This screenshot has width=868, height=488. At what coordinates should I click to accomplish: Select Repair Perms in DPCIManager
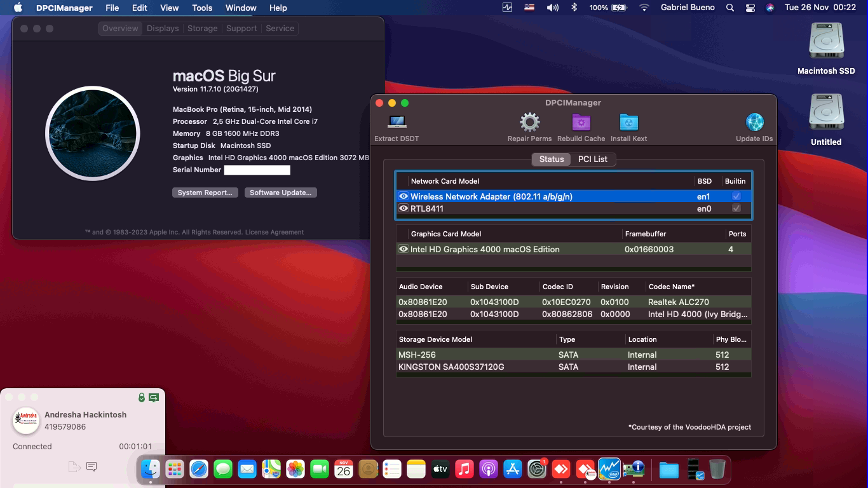tap(530, 121)
